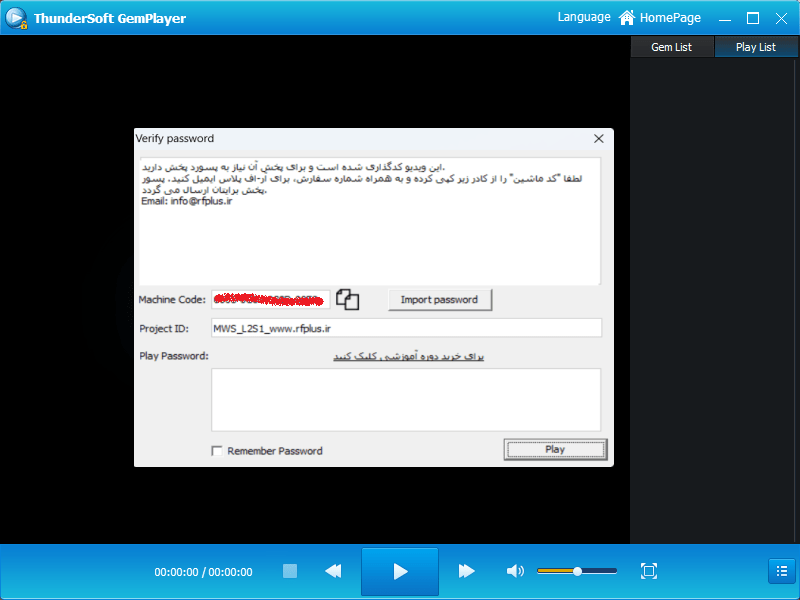Click the Play button in the dialog

tap(555, 449)
